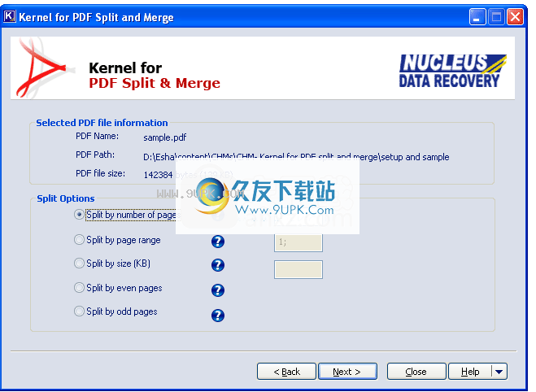
Task: Click the PDF Path value text
Action: point(296,157)
